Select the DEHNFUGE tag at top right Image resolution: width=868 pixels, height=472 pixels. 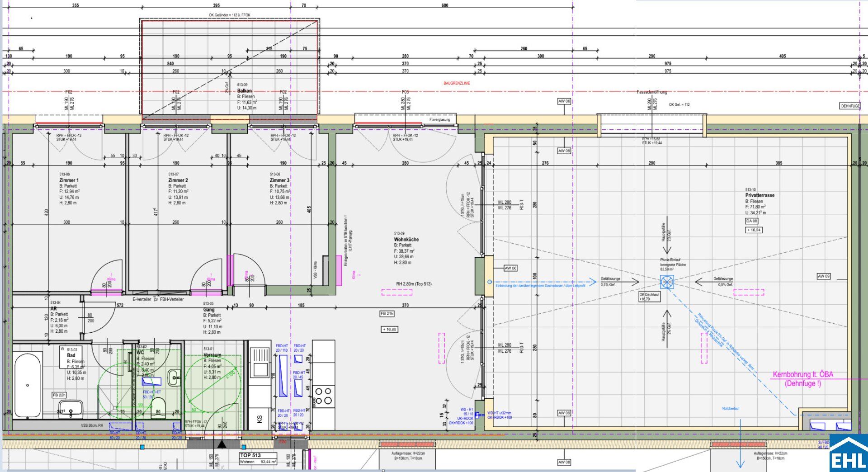(x=850, y=106)
